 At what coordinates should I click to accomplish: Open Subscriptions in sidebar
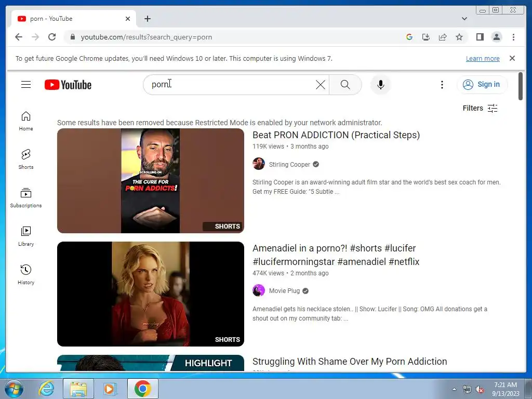point(26,198)
